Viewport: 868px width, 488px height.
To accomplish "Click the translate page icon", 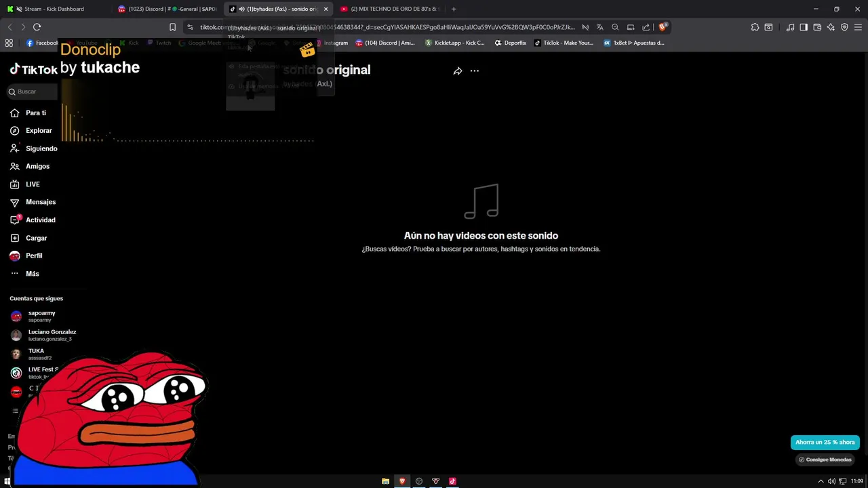I will [599, 27].
